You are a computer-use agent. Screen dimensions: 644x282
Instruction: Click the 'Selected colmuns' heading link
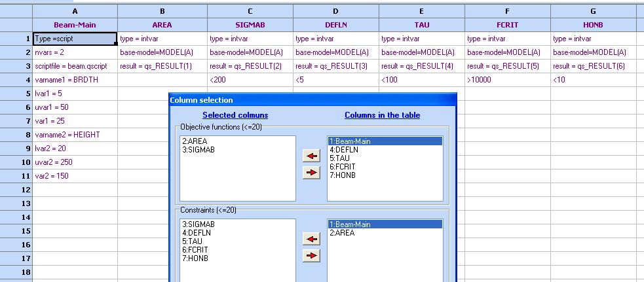coord(235,115)
